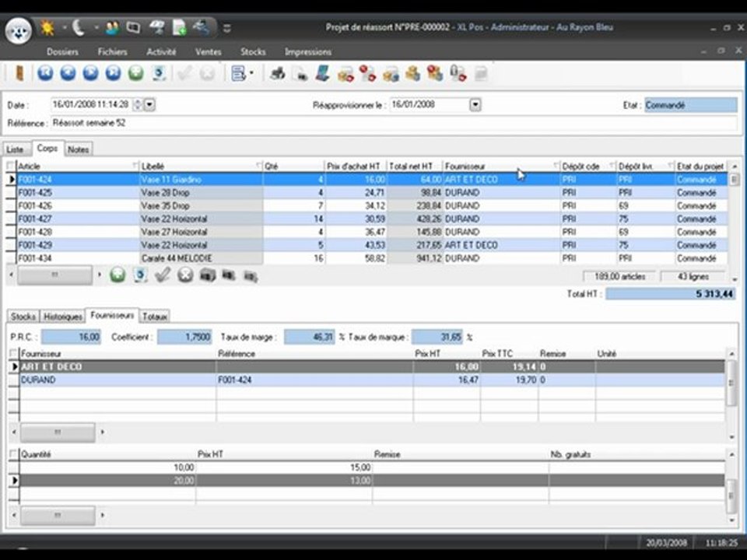
Task: Open the Fournisseur column filter arrow
Action: point(556,165)
